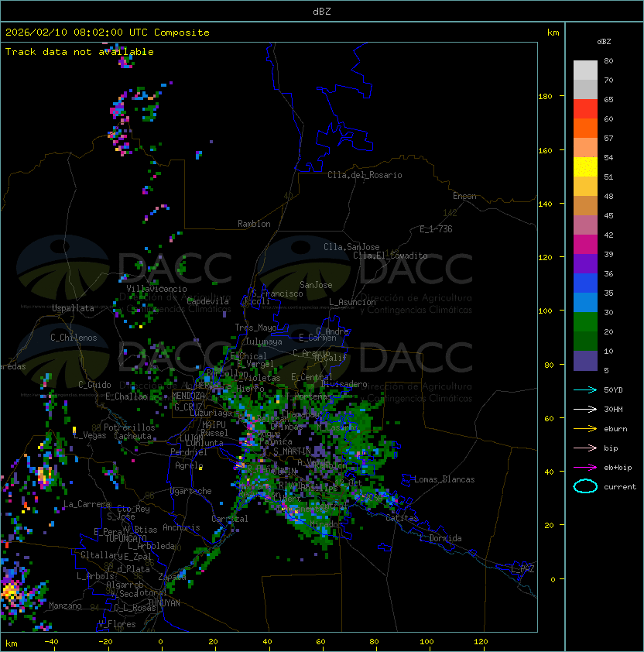Select the slate 5-10 dBZ legend swatch
Image resolution: width=644 pixels, height=652 pixels.
[x=585, y=361]
